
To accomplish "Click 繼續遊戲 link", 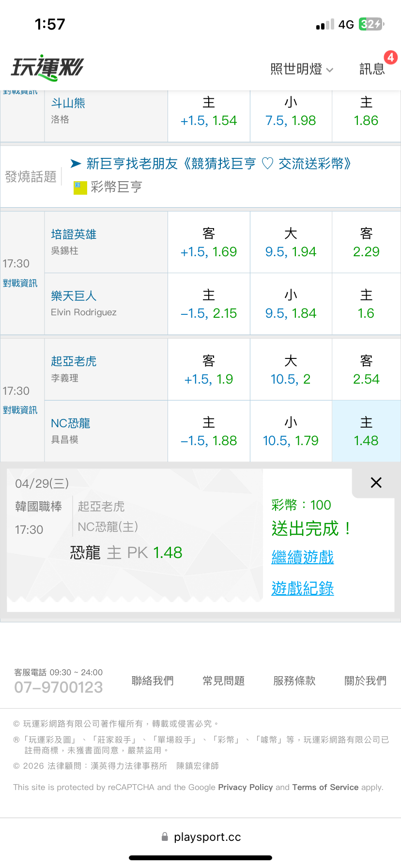I will click(303, 557).
